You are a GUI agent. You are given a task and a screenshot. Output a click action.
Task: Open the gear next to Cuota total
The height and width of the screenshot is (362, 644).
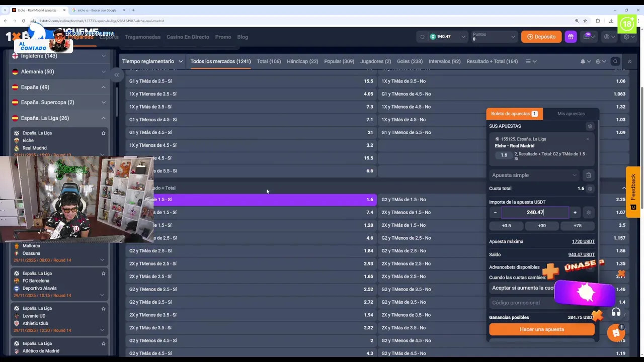[590, 189]
